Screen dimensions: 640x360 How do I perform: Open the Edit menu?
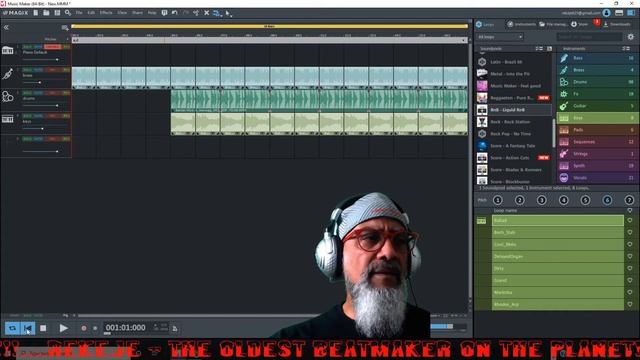pyautogui.click(x=91, y=13)
